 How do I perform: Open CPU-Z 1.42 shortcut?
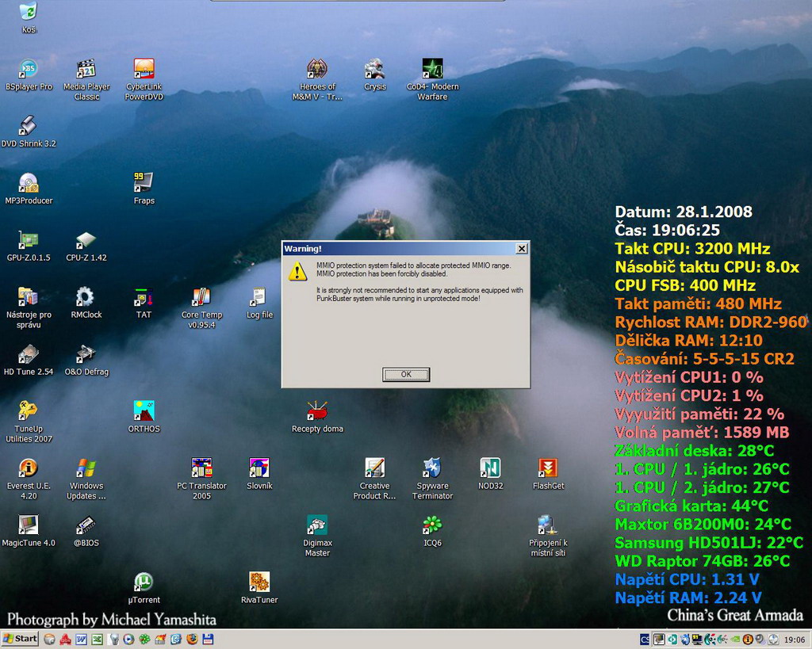click(x=86, y=241)
